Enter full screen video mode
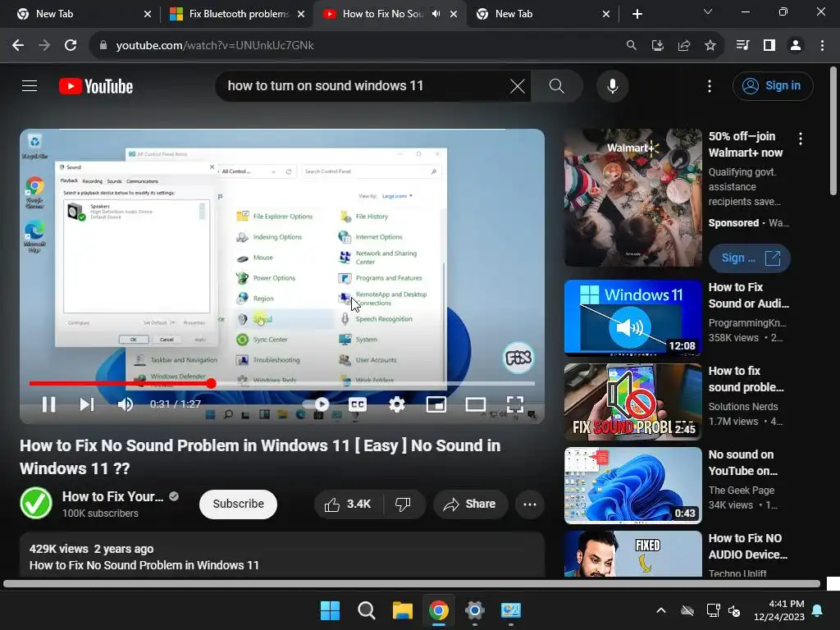The height and width of the screenshot is (630, 840). (515, 404)
